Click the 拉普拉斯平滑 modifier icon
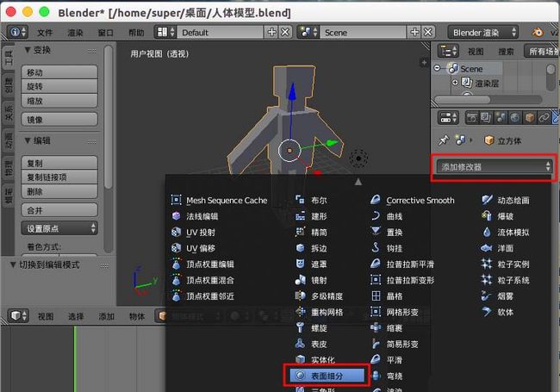 [376, 264]
